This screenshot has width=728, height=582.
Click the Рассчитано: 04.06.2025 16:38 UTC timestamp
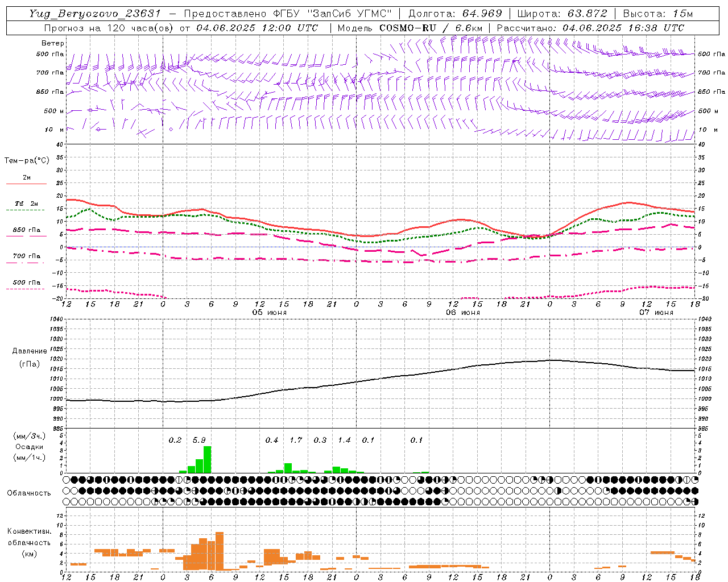click(590, 28)
